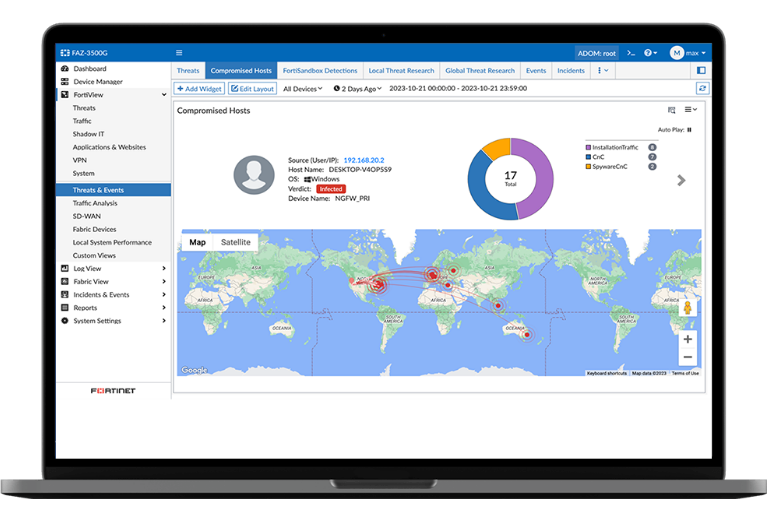
Task: Go to next compromised host arrow
Action: point(681,181)
